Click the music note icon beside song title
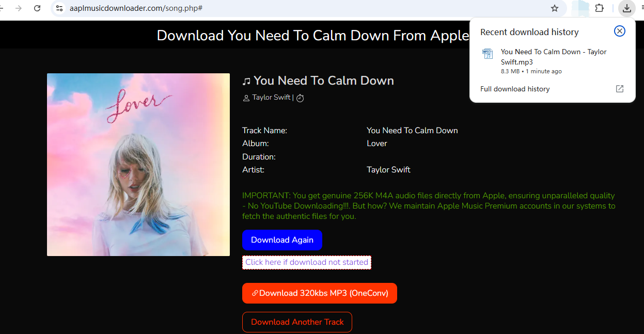 [x=246, y=81]
